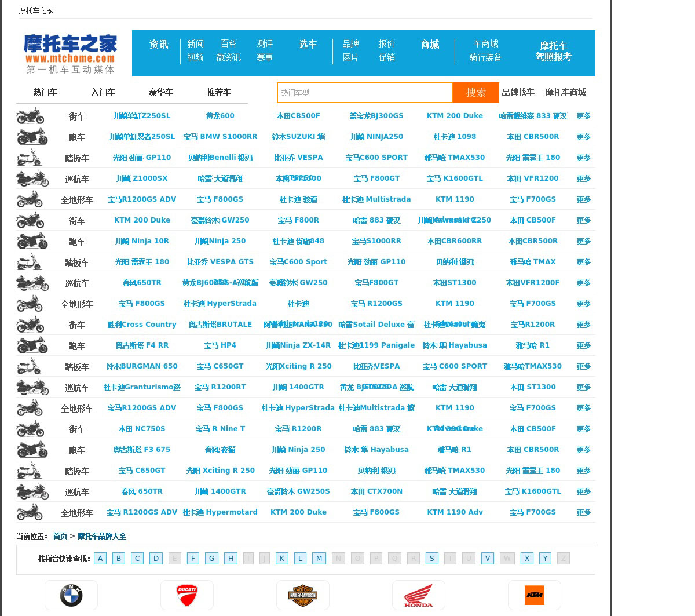Open the 摩托车驾照报考 link
Image resolution: width=695 pixels, height=616 pixels.
click(x=553, y=51)
